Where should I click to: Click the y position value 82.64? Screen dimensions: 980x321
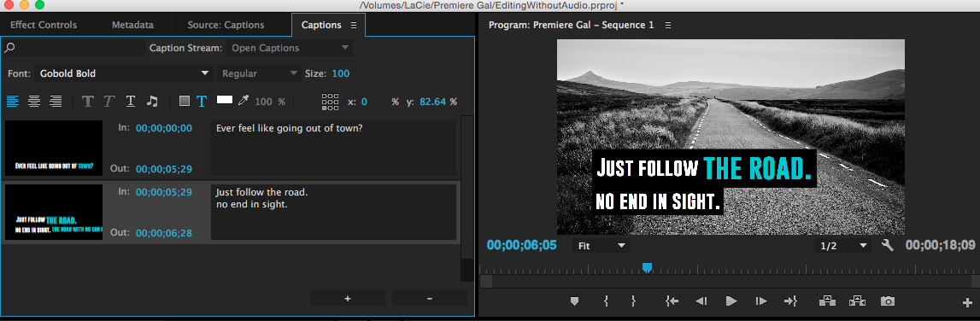pos(433,102)
